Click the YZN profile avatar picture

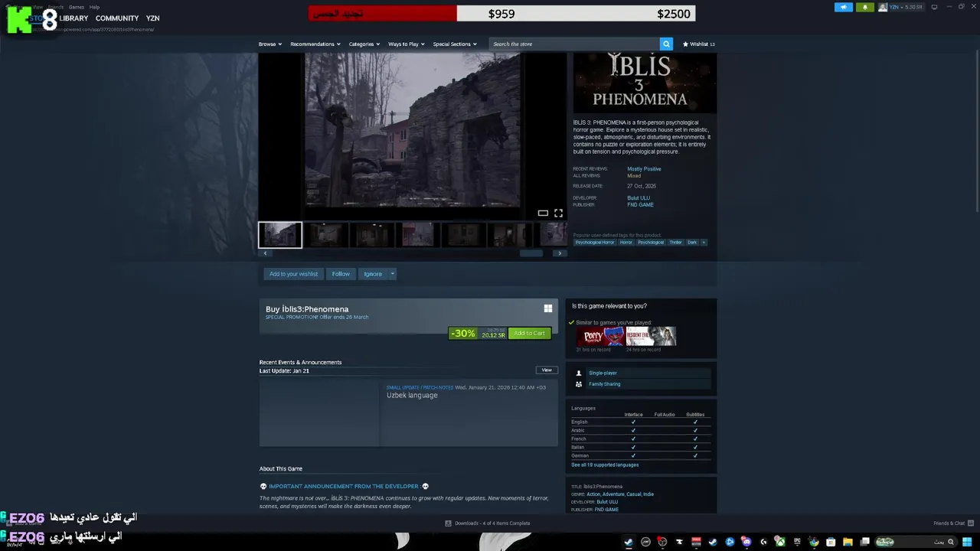click(883, 7)
